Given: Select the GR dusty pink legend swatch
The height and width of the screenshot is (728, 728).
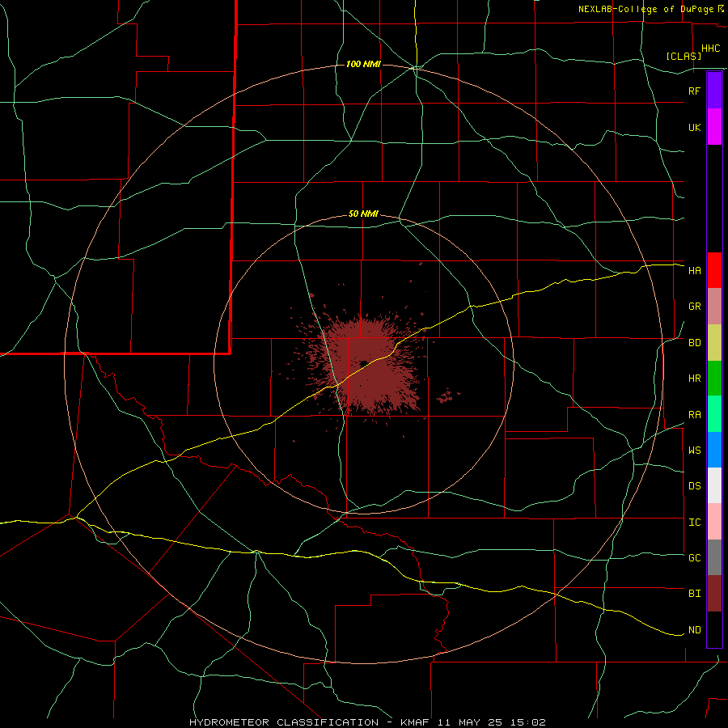Looking at the screenshot, I should (x=714, y=307).
